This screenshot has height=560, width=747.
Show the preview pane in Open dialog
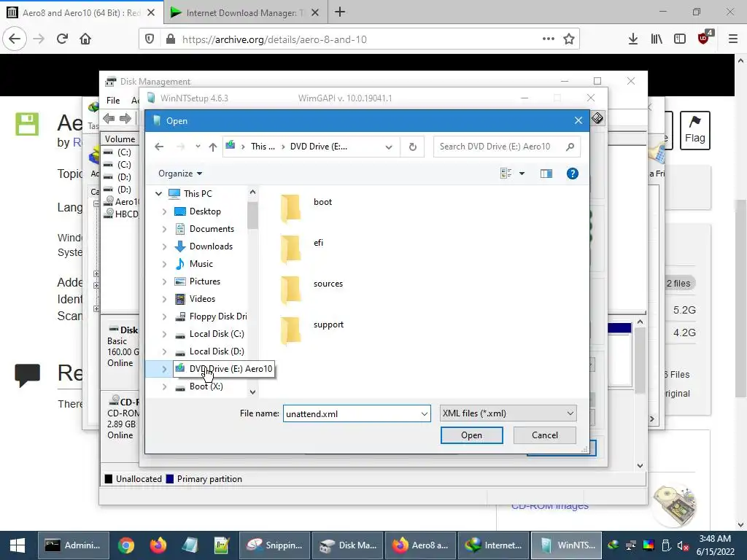click(x=546, y=174)
